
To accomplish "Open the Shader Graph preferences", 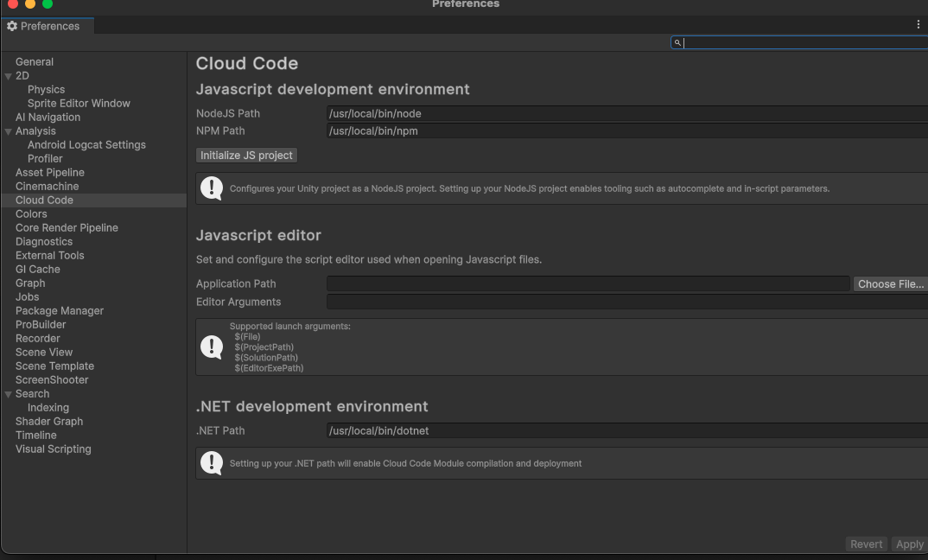I will [x=49, y=421].
